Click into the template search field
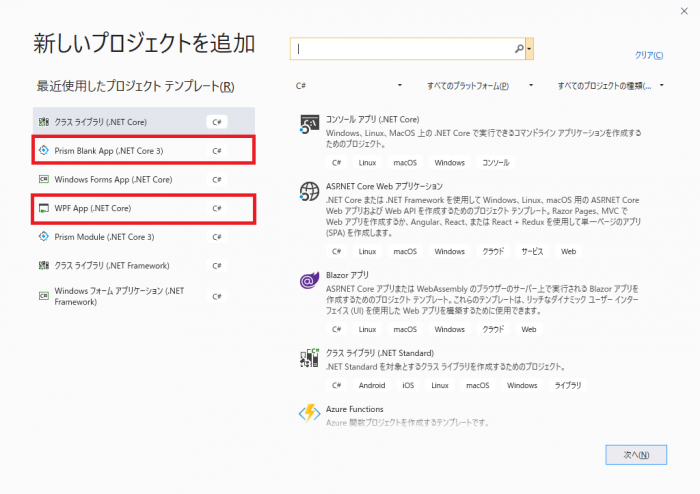 tap(405, 48)
